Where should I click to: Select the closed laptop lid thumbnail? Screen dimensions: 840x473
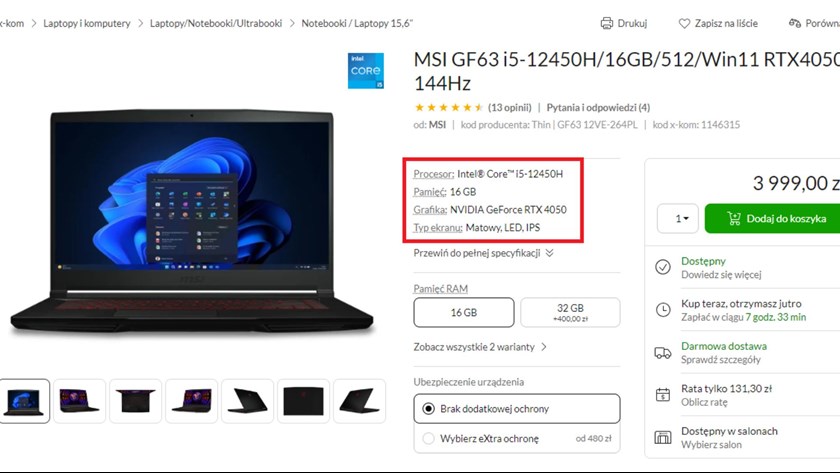click(303, 401)
